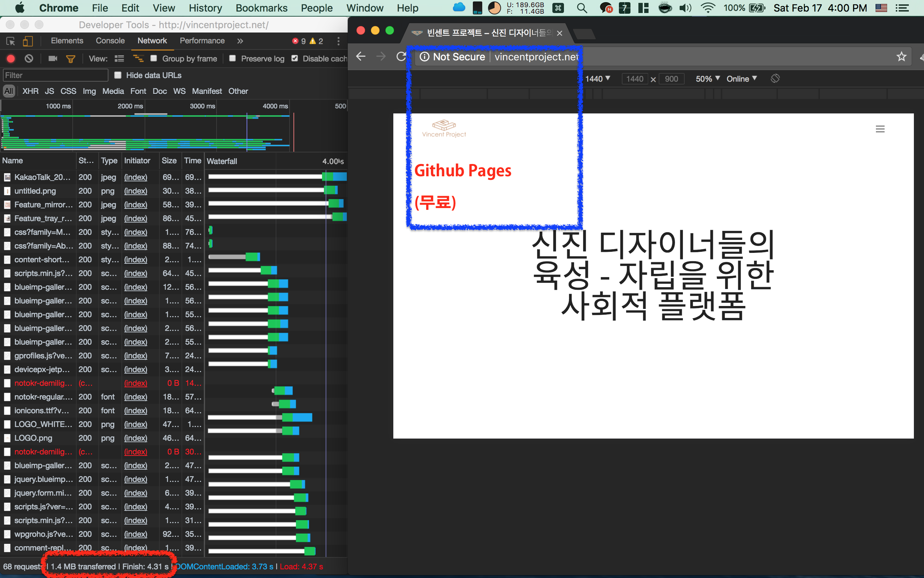Click the Vincent Project logo
924x578 pixels.
[x=444, y=129]
